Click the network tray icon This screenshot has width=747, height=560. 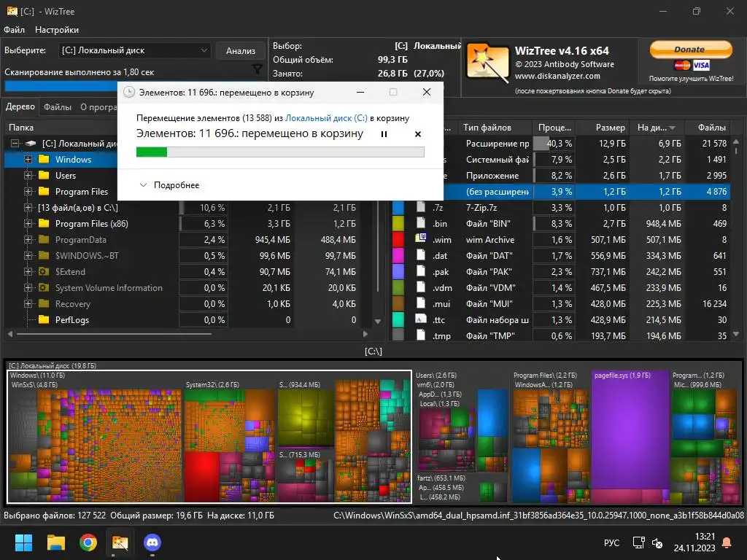[638, 542]
